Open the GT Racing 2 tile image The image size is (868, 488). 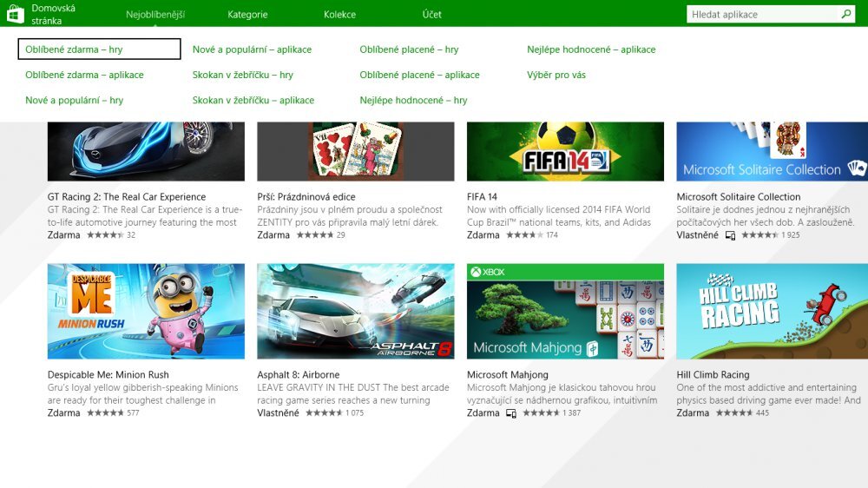tap(146, 151)
